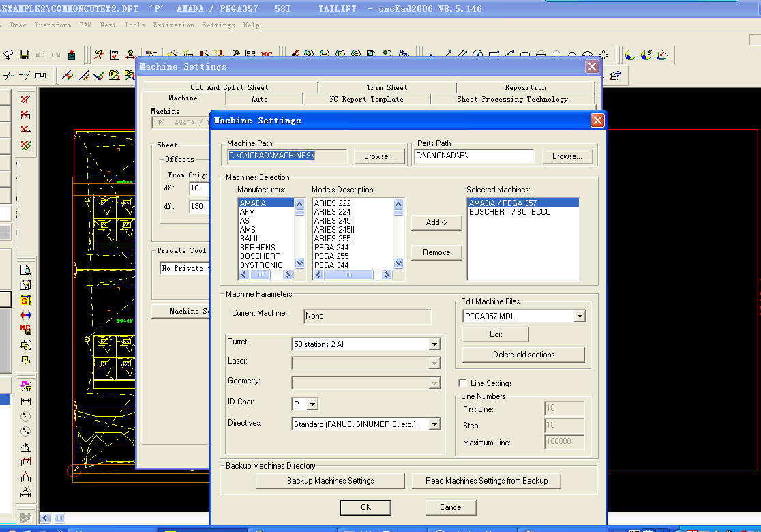Click the print preview magnifier icon in left toolbar
Image resolution: width=761 pixels, height=532 pixels.
[x=26, y=270]
